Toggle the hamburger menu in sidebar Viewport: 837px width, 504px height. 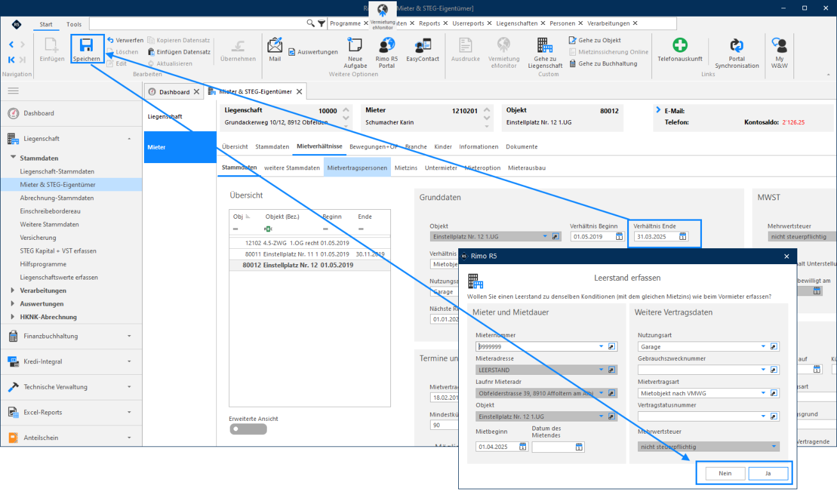point(13,91)
